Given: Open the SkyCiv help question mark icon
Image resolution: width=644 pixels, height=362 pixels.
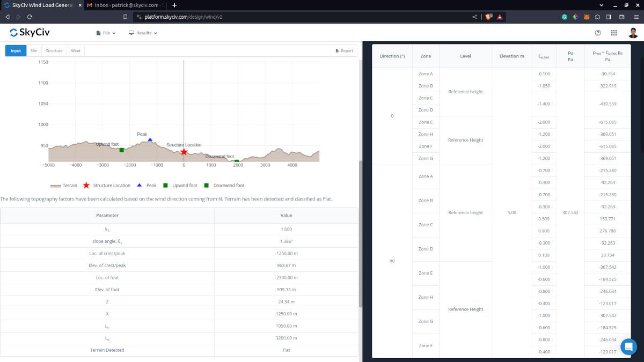Looking at the screenshot, I should pos(598,33).
